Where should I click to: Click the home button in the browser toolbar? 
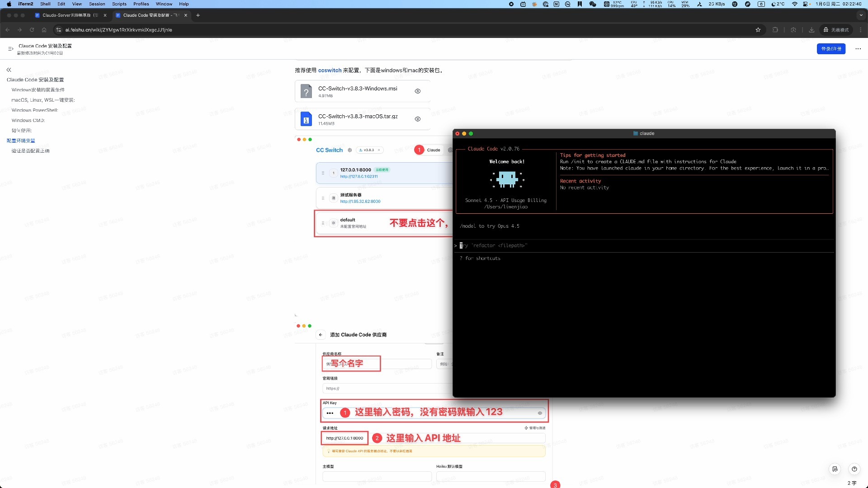(x=44, y=30)
